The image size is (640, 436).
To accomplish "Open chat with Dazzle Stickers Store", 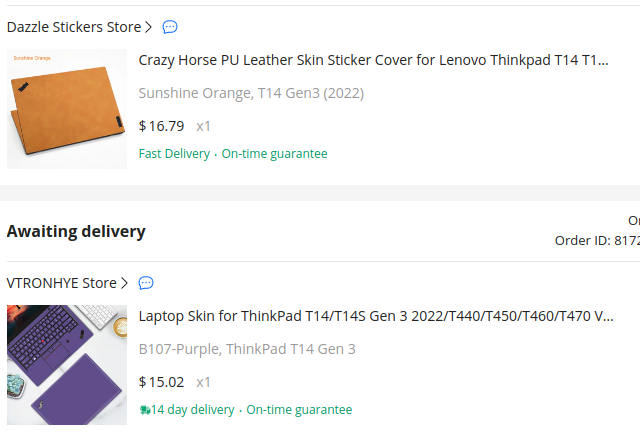I will (170, 27).
